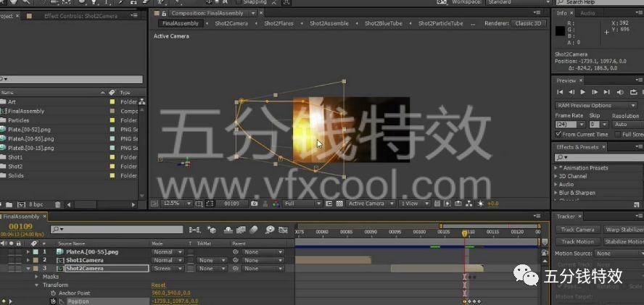This screenshot has width=644, height=305.
Task: Enable Frame Blending switch in the timeline
Action: pyautogui.click(x=241, y=230)
